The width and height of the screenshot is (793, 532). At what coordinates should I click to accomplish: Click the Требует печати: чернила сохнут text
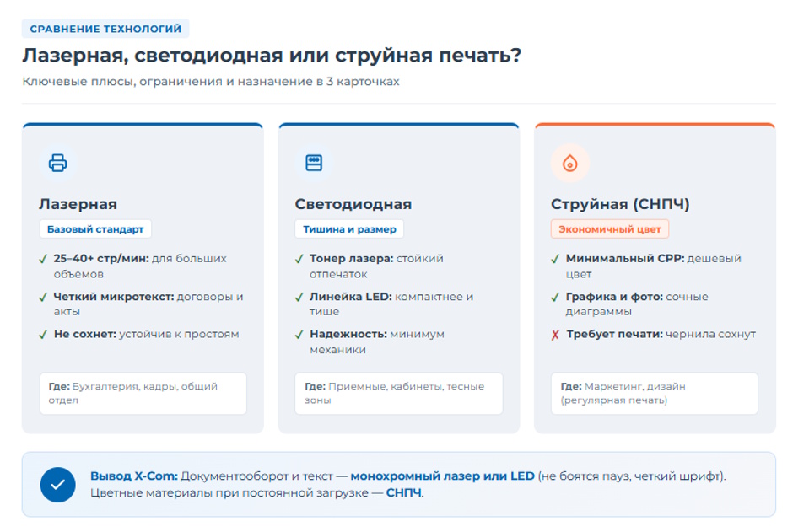coord(661,334)
